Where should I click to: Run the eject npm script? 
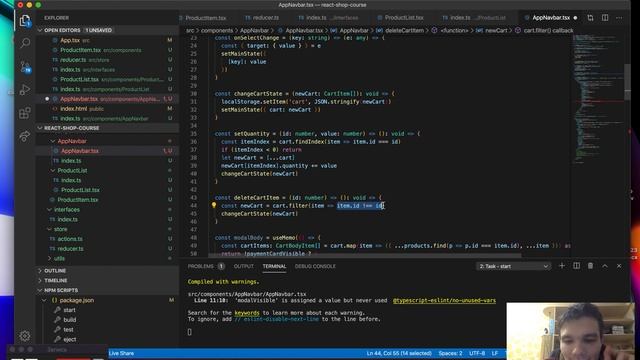(x=69, y=339)
